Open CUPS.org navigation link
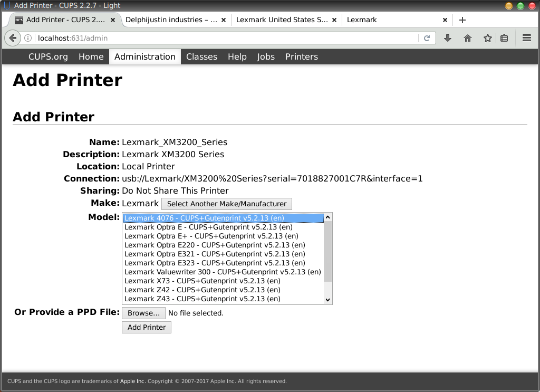 tap(48, 56)
